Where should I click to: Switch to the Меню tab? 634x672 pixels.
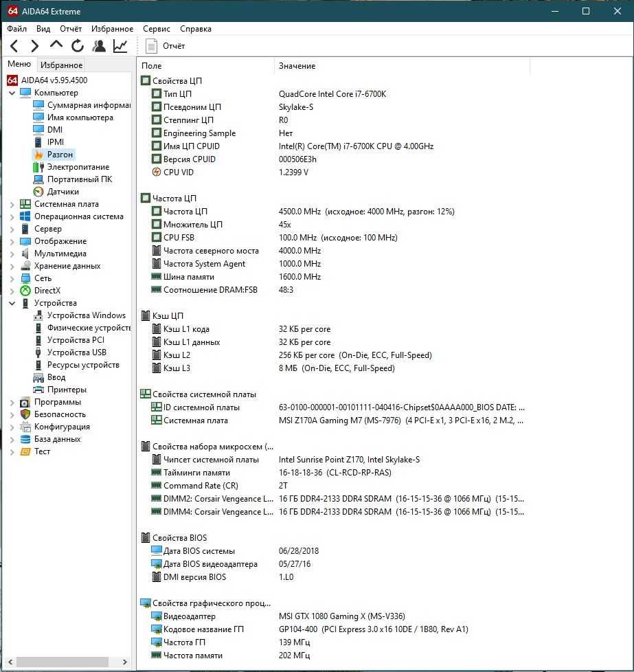point(19,64)
